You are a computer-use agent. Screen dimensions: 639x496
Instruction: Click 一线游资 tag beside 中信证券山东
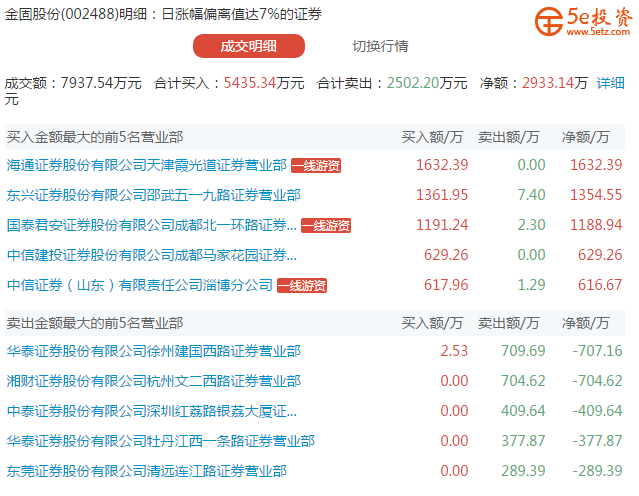(x=302, y=285)
